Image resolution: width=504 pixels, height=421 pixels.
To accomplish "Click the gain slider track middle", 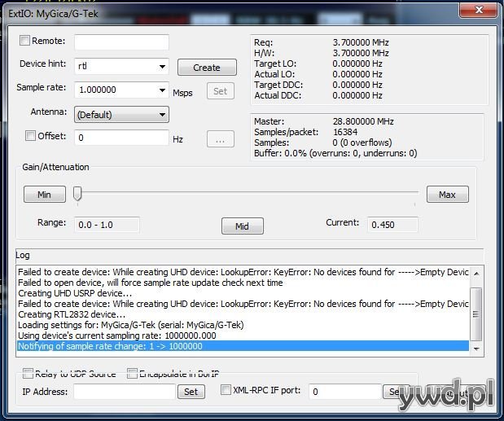I will (246, 192).
